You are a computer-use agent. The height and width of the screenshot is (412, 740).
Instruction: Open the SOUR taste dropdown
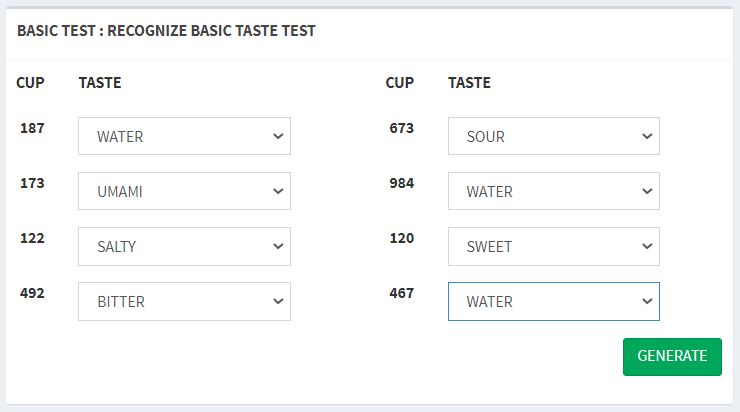pyautogui.click(x=553, y=137)
